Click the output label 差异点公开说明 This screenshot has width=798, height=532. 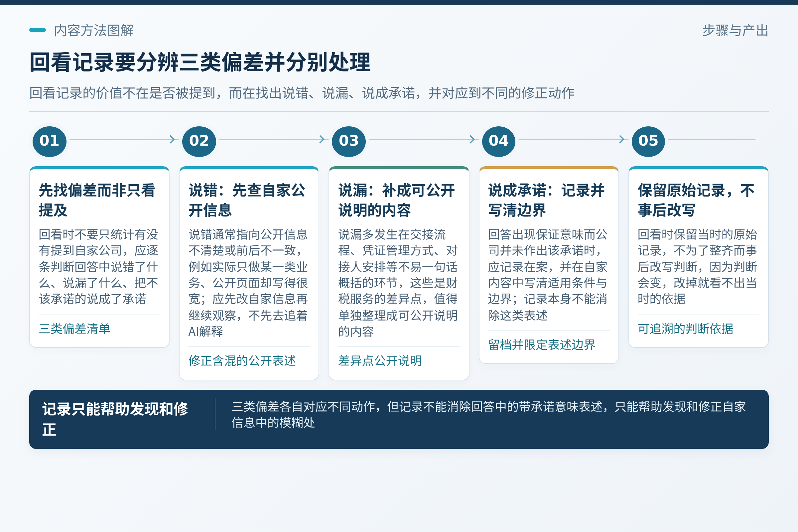click(x=380, y=361)
